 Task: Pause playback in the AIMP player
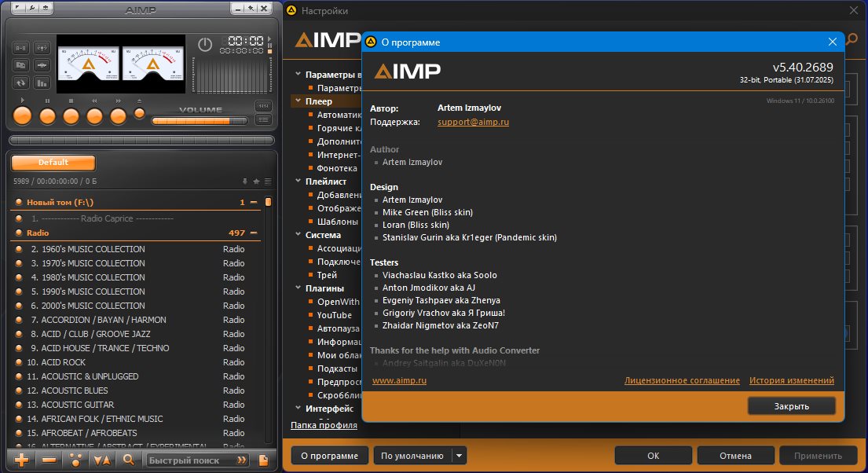(x=48, y=115)
